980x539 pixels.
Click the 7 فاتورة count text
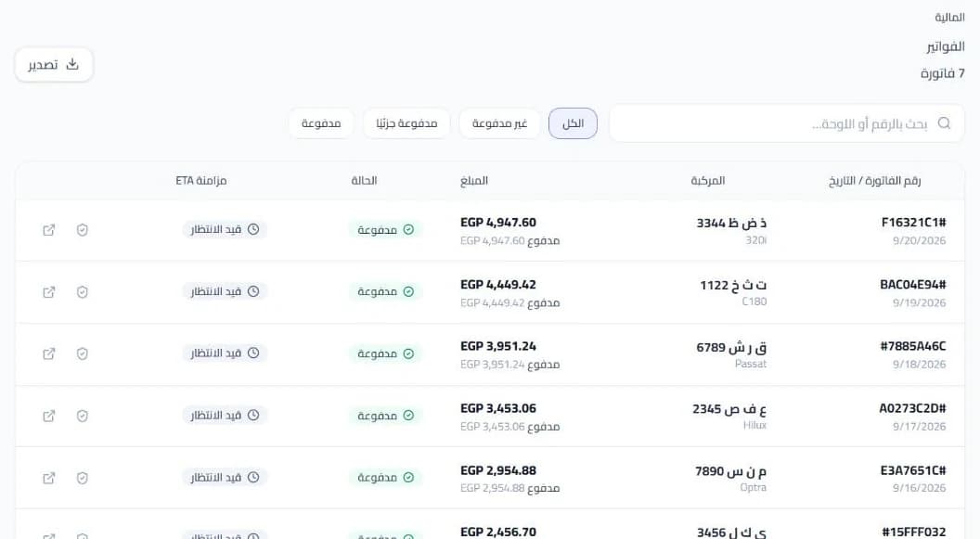(x=943, y=73)
